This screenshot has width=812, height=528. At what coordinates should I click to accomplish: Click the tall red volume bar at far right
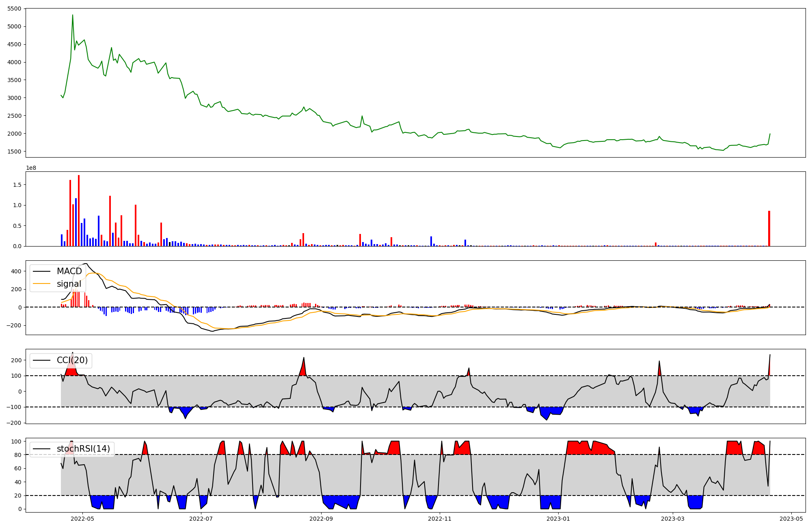[x=769, y=228]
